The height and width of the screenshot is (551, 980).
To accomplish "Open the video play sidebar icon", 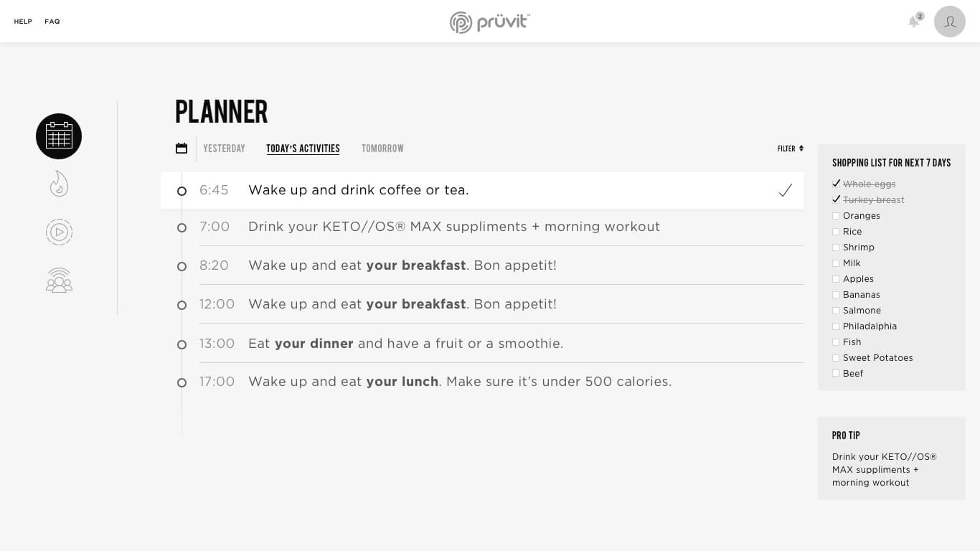I will [59, 232].
